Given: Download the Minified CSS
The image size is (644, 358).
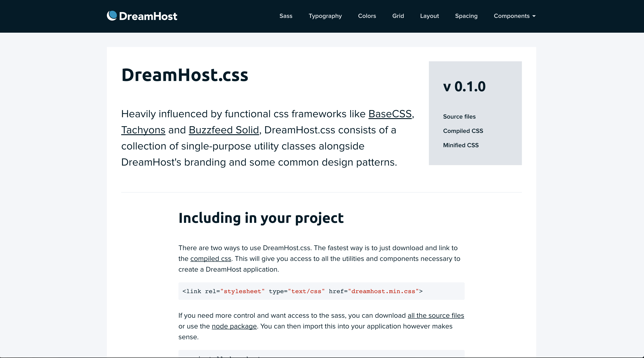Looking at the screenshot, I should pos(461,145).
